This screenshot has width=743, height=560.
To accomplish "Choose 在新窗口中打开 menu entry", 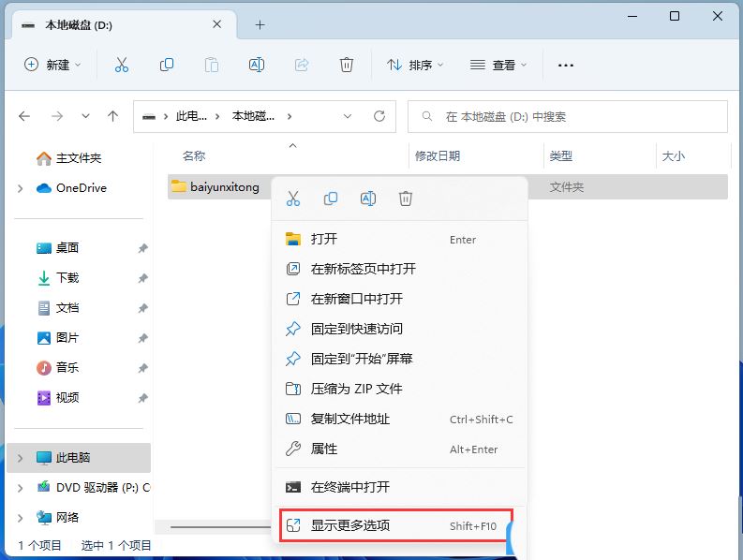I will tap(400, 299).
